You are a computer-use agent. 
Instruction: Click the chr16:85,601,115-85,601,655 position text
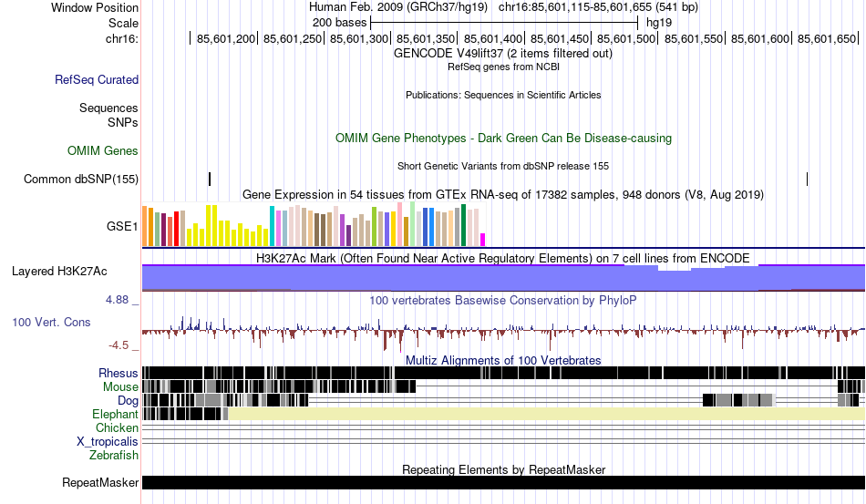coord(598,7)
